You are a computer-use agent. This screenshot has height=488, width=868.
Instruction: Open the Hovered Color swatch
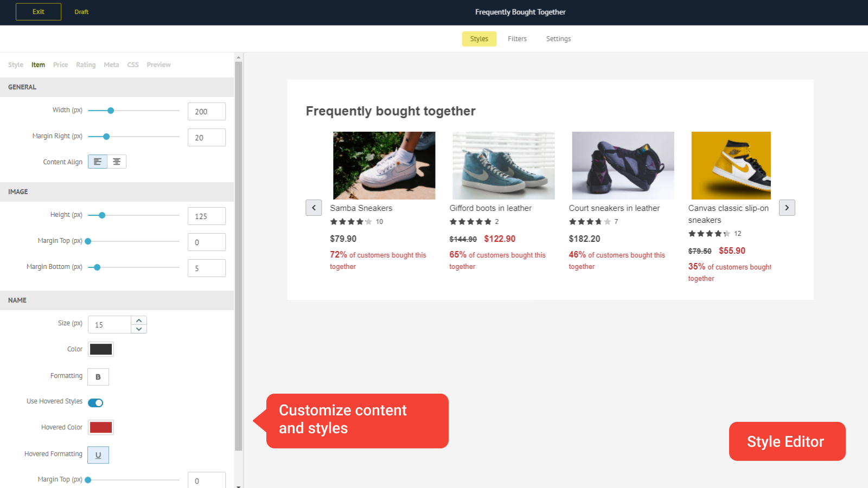coord(101,427)
